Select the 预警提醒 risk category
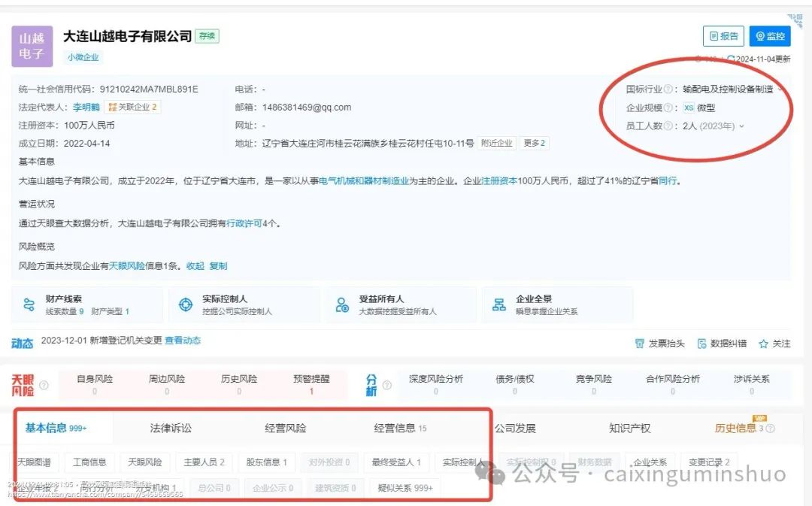 coord(311,384)
